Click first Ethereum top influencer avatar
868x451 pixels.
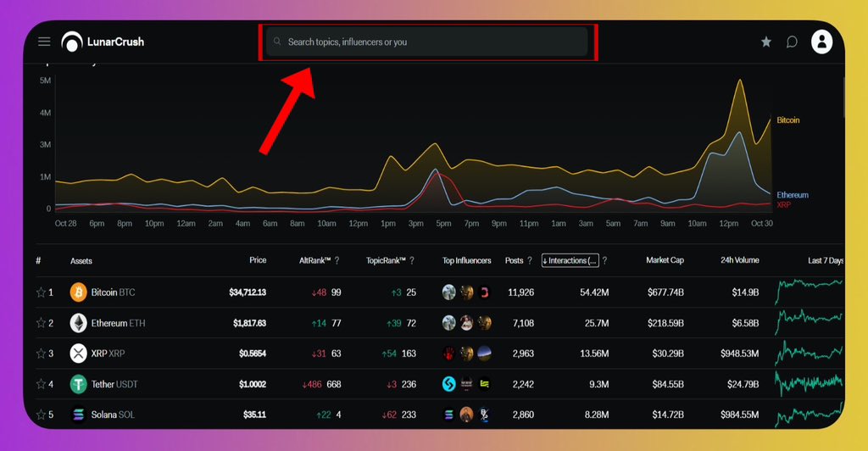(449, 323)
